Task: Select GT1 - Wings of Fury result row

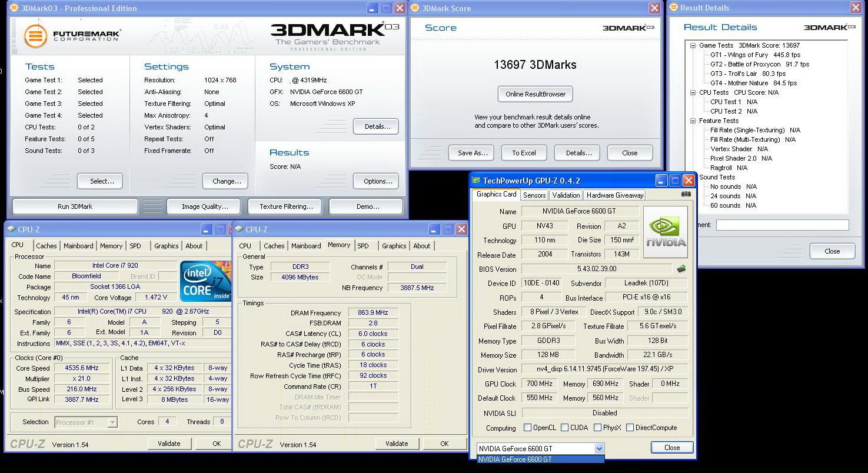Action: [755, 55]
